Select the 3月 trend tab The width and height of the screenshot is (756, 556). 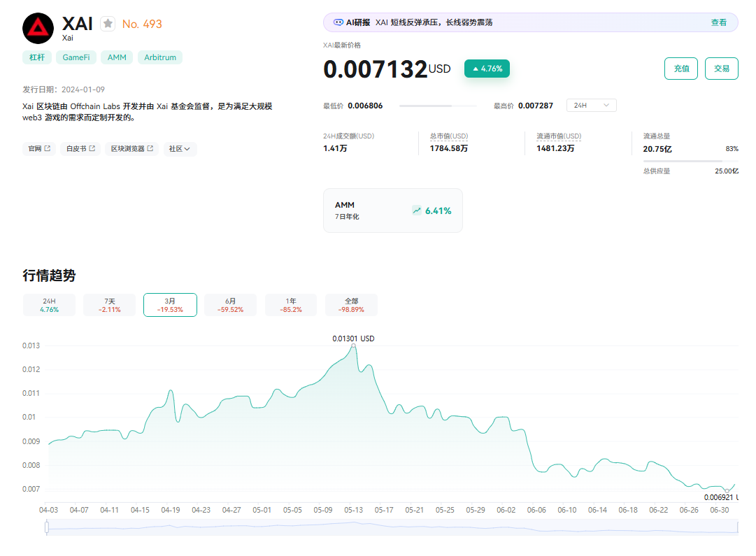(170, 305)
